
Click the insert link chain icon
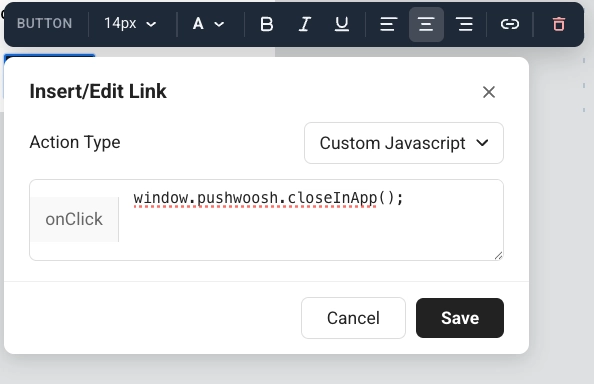click(510, 24)
